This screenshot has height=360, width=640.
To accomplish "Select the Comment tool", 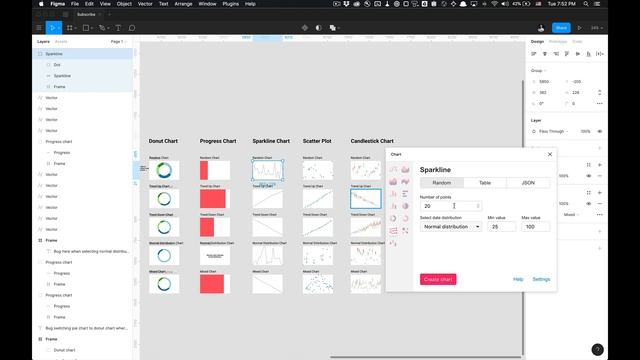I will [x=132, y=28].
